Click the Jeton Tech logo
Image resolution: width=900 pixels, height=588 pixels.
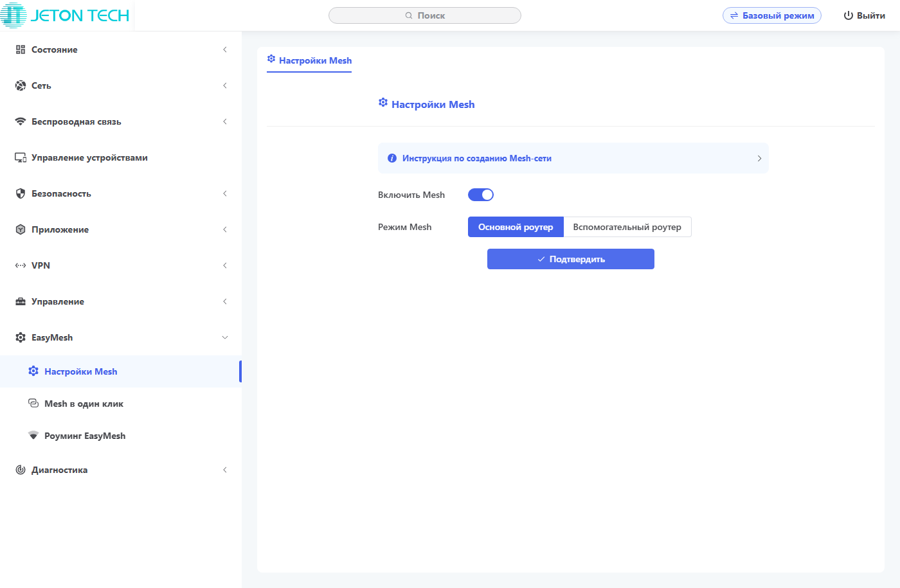pyautogui.click(x=66, y=15)
